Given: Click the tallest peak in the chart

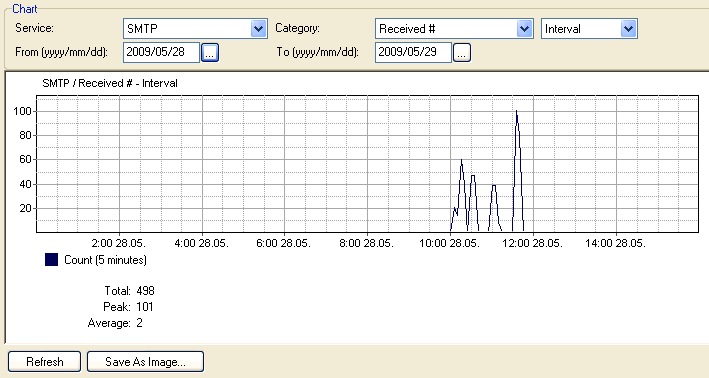Looking at the screenshot, I should 516,112.
